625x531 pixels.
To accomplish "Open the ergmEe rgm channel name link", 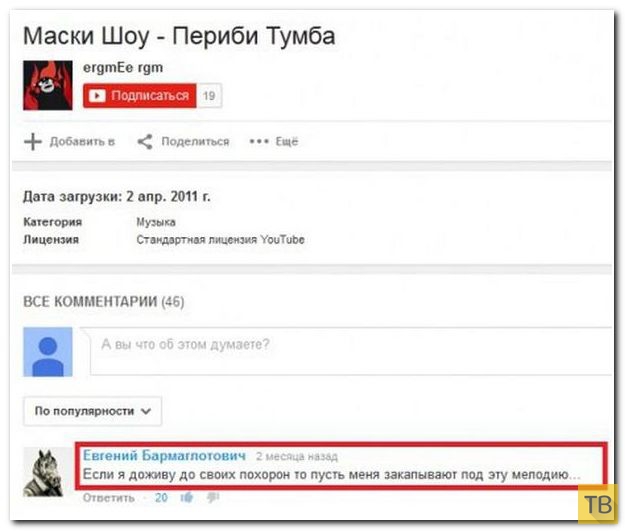I will (123, 68).
